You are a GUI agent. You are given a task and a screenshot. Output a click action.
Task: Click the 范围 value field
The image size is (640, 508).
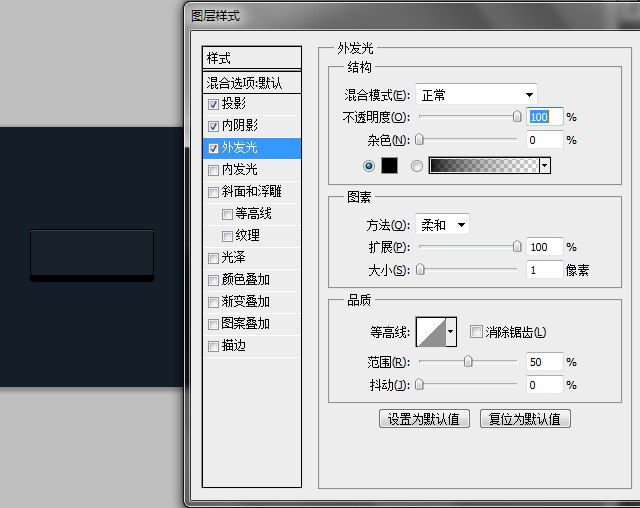(x=544, y=362)
